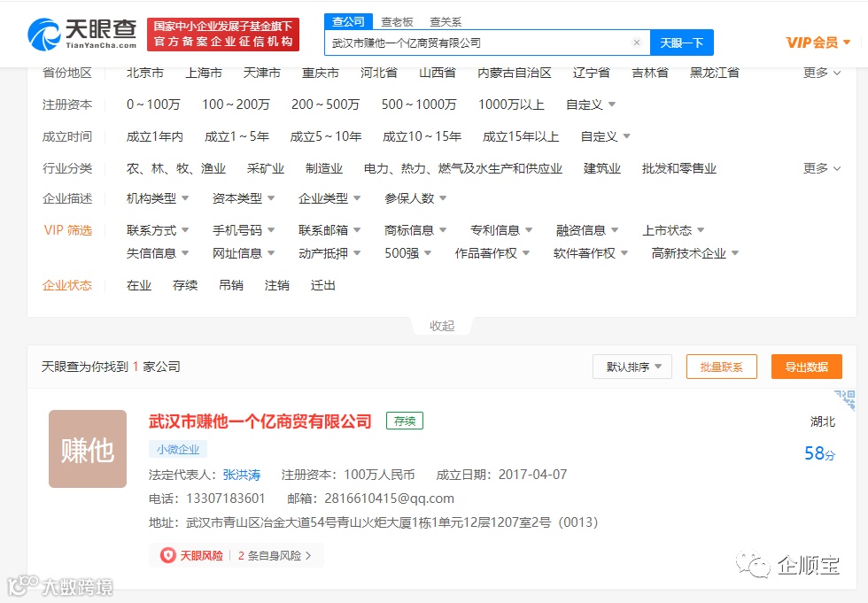The height and width of the screenshot is (603, 868).
Task: Expand 更多 in industry category row
Action: coord(822,168)
